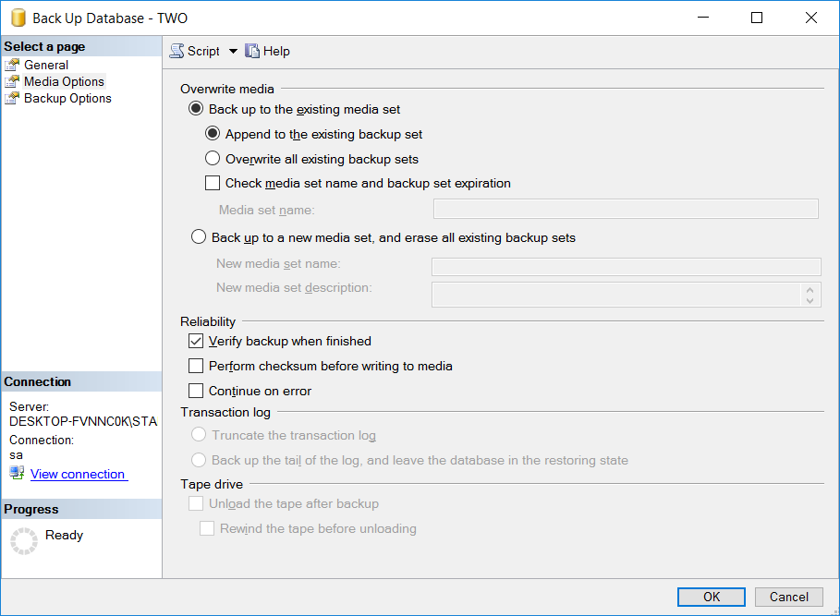840x616 pixels.
Task: Click the Ready progress spinner icon
Action: tap(23, 540)
